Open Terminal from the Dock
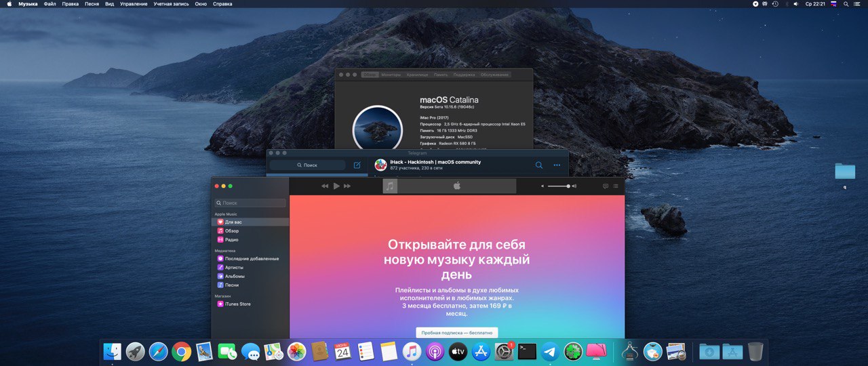The width and height of the screenshot is (868, 366). pyautogui.click(x=527, y=351)
